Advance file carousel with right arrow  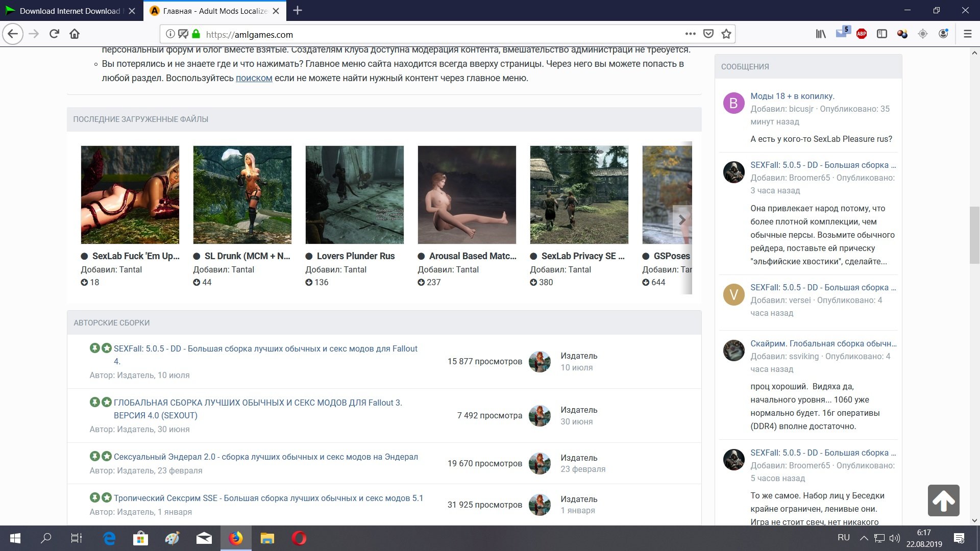(x=682, y=220)
